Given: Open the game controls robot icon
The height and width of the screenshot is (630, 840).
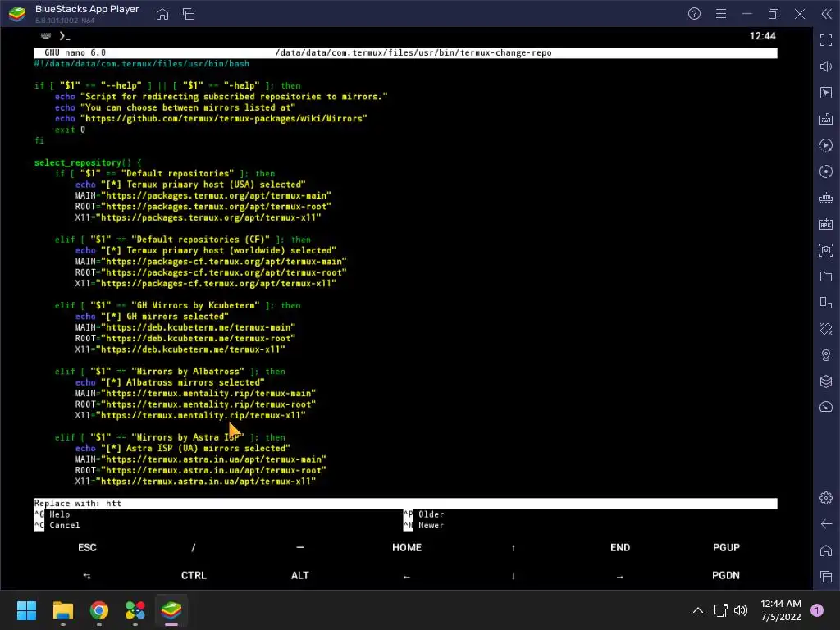Looking at the screenshot, I should click(x=826, y=198).
